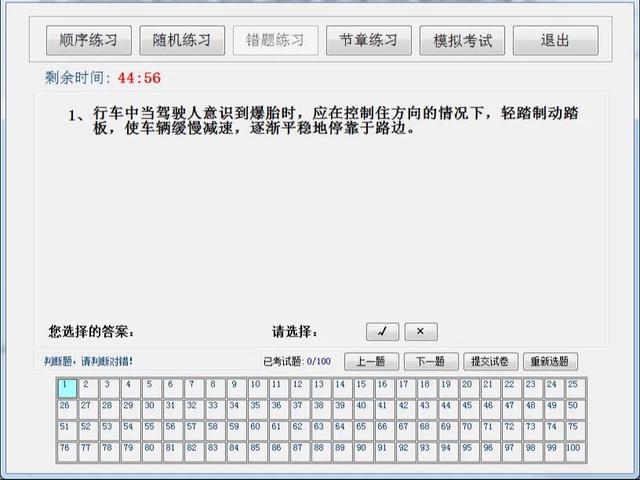Select question 91 cell

385,452
